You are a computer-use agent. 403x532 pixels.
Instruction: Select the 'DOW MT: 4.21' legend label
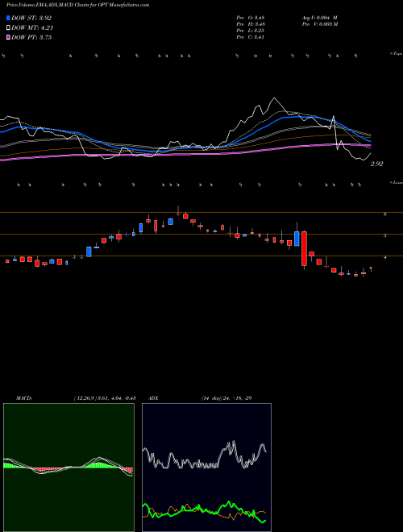(x=32, y=28)
